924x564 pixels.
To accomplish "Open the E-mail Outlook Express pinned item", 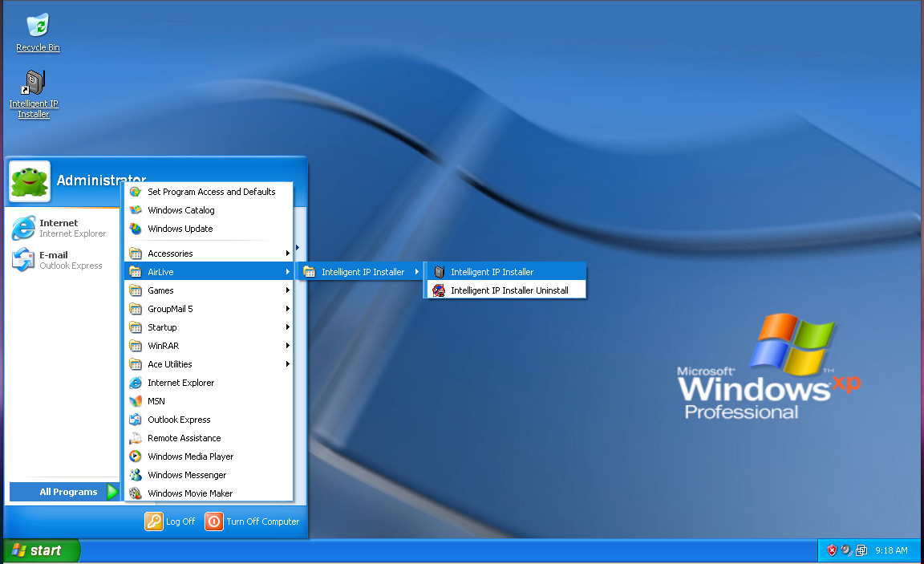I will coord(60,260).
